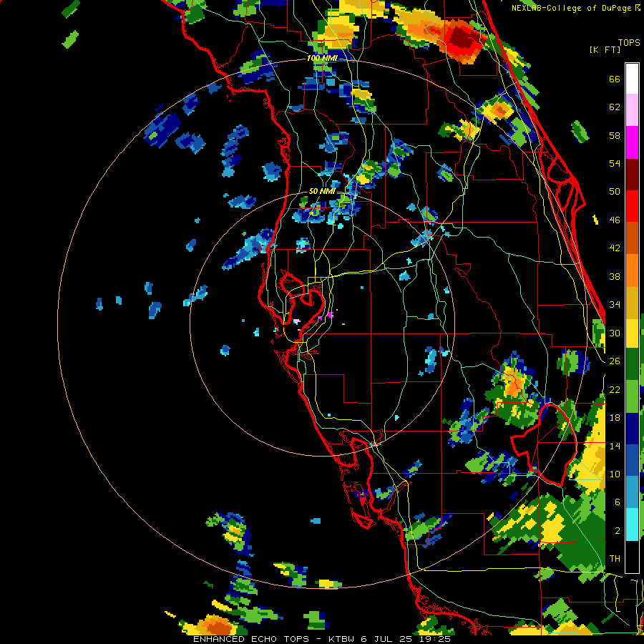Click the navy blue legend swatch
This screenshot has height=644, width=644.
coord(632,429)
